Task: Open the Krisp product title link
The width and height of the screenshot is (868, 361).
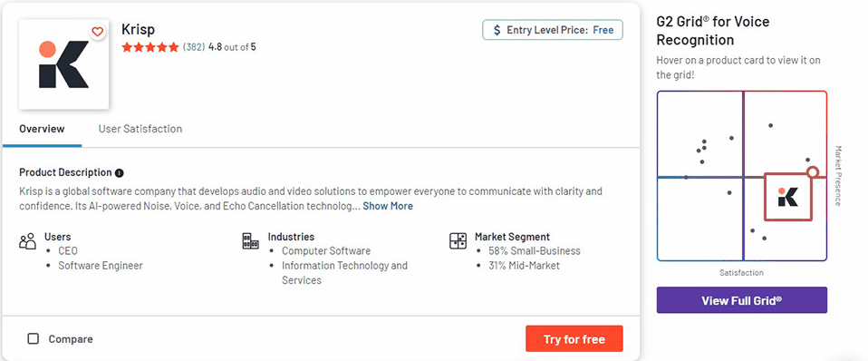Action: (x=138, y=30)
